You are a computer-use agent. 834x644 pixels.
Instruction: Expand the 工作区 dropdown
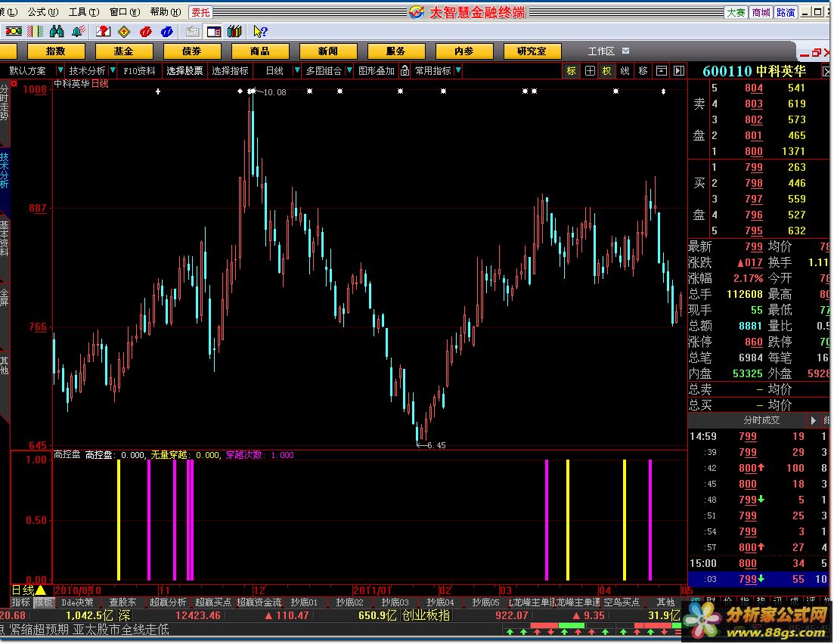click(625, 51)
